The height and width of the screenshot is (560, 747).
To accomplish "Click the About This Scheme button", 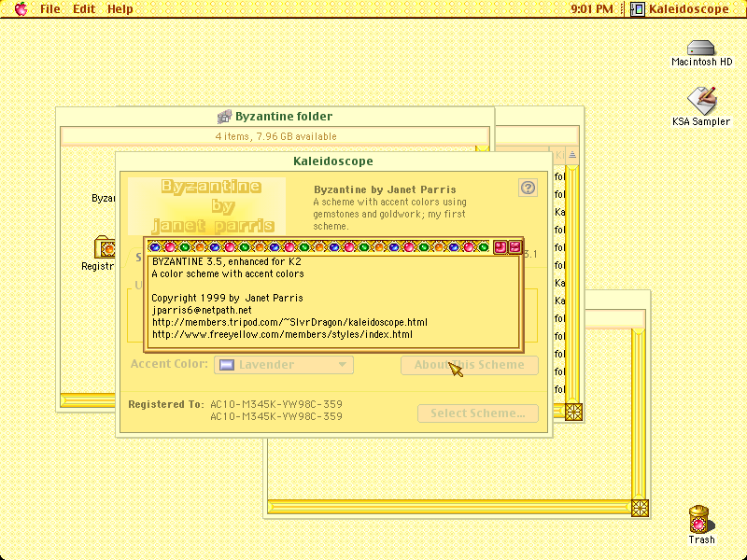I will pos(470,365).
